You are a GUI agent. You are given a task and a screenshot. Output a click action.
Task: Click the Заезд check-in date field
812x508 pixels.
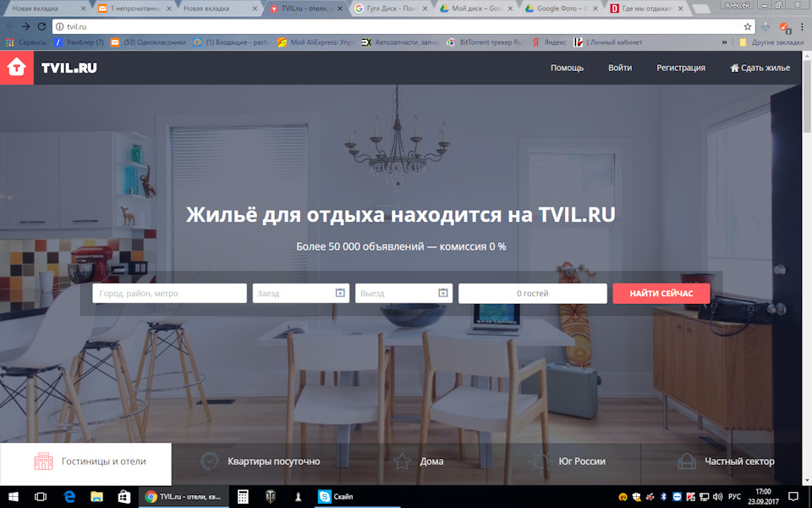(x=301, y=294)
